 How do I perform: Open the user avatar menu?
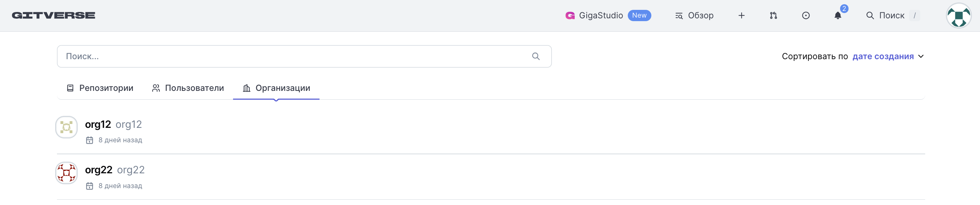point(958,15)
